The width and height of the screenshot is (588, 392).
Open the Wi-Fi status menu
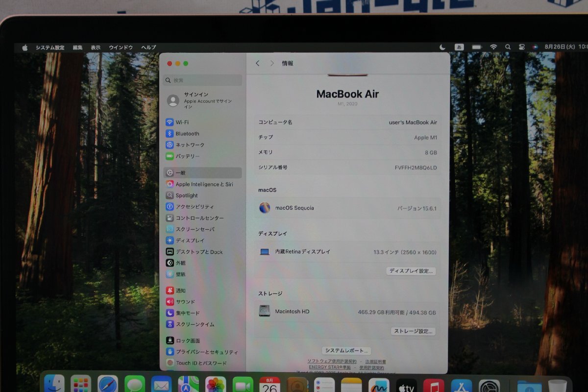pos(493,47)
